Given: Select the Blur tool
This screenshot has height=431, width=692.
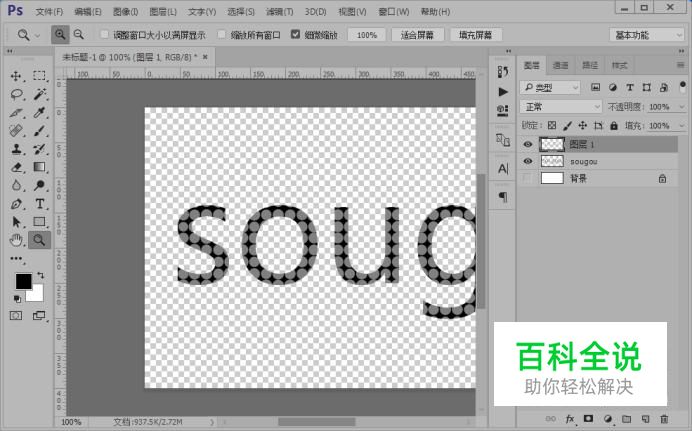Looking at the screenshot, I should 16,185.
